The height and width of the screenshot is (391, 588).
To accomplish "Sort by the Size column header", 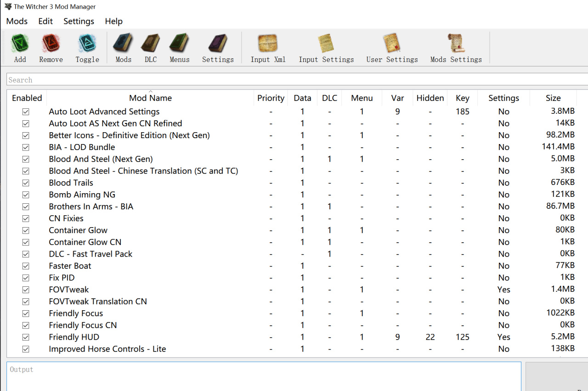I will tap(553, 98).
